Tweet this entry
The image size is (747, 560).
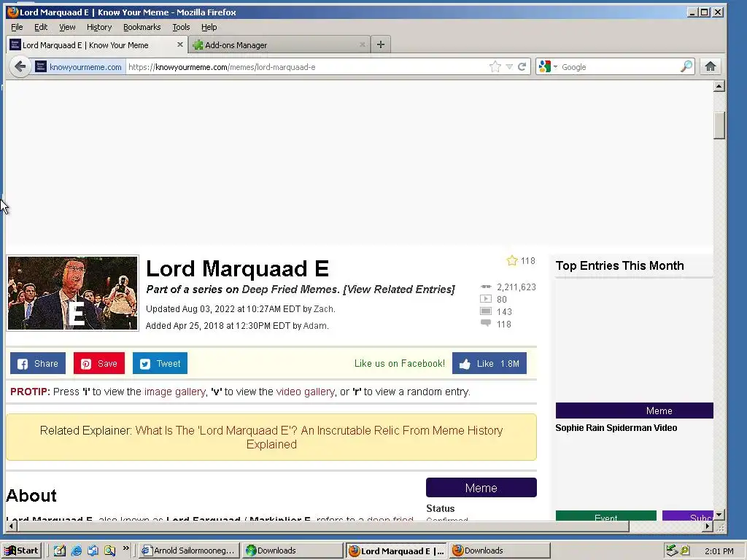[160, 363]
